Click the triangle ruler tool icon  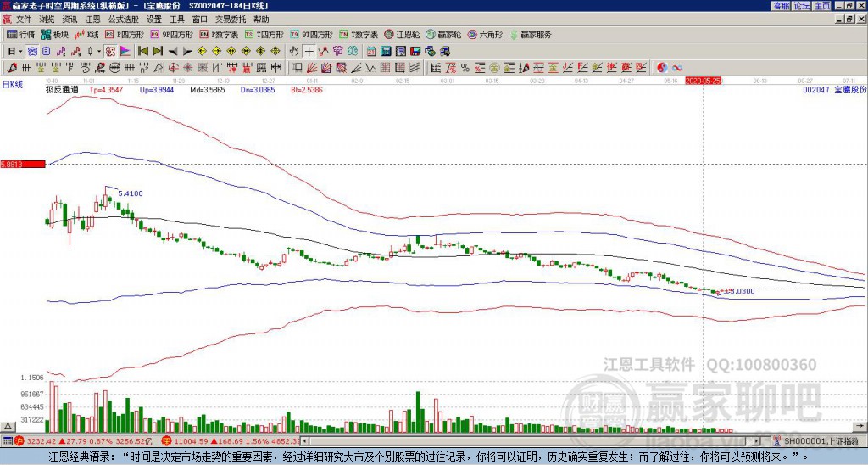click(x=159, y=68)
